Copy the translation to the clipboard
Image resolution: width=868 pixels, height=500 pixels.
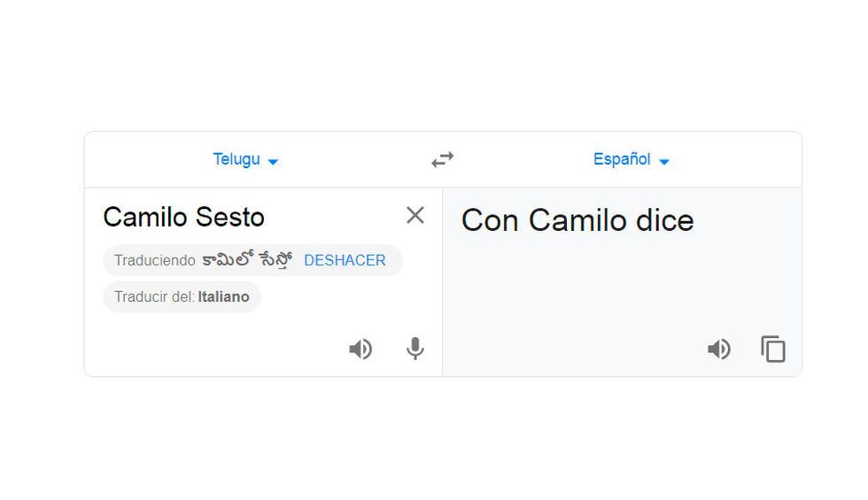pyautogui.click(x=773, y=350)
